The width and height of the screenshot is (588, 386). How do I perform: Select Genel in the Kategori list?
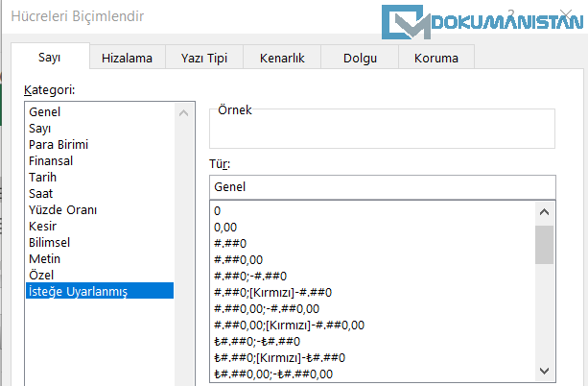coord(100,112)
